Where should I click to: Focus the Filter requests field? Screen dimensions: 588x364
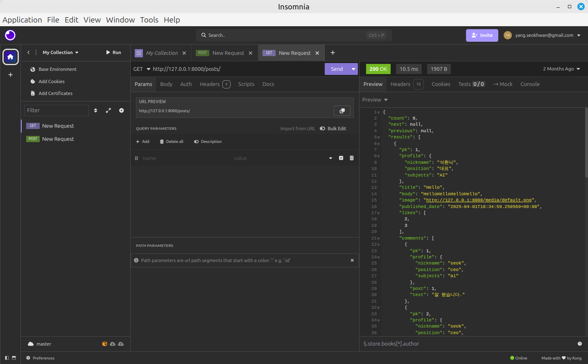pyautogui.click(x=57, y=111)
